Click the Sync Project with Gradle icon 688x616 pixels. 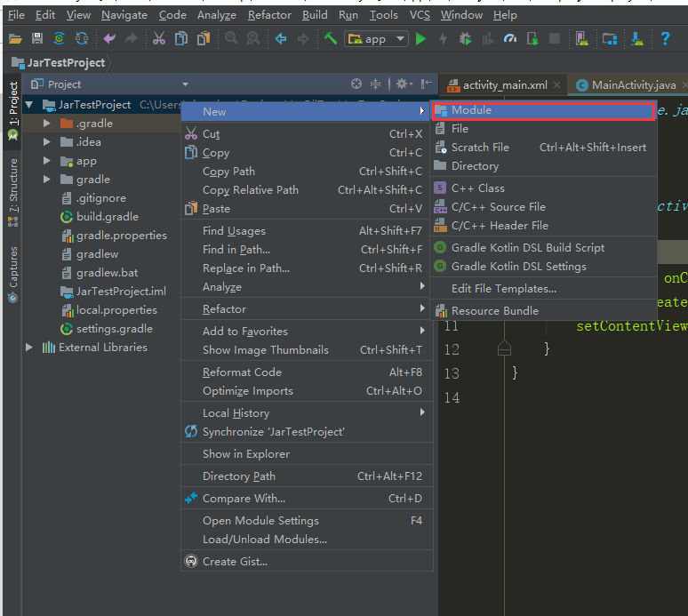tap(60, 38)
